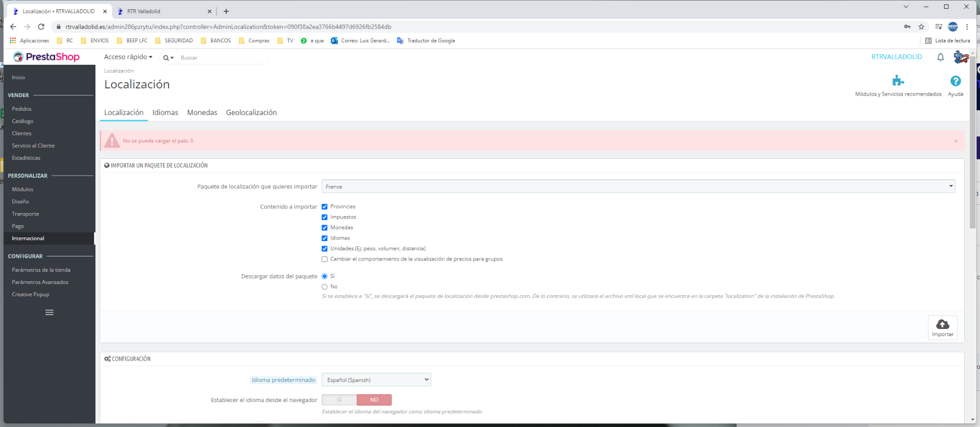Click the Chrome profile avatar
The image size is (980, 427).
click(x=952, y=27)
